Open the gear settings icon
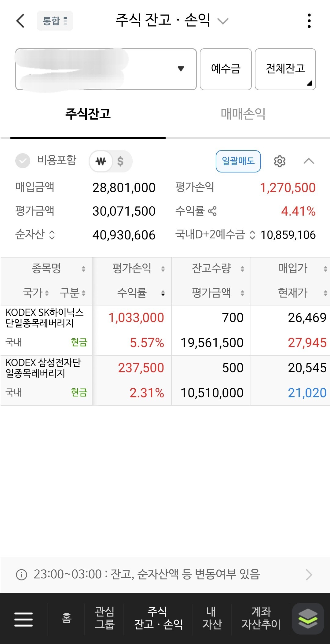The width and height of the screenshot is (330, 644). 279,161
